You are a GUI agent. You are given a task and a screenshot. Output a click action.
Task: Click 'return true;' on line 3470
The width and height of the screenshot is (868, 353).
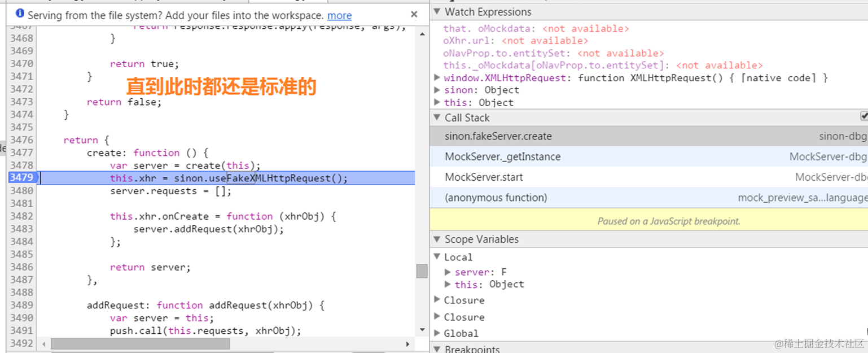pyautogui.click(x=144, y=64)
